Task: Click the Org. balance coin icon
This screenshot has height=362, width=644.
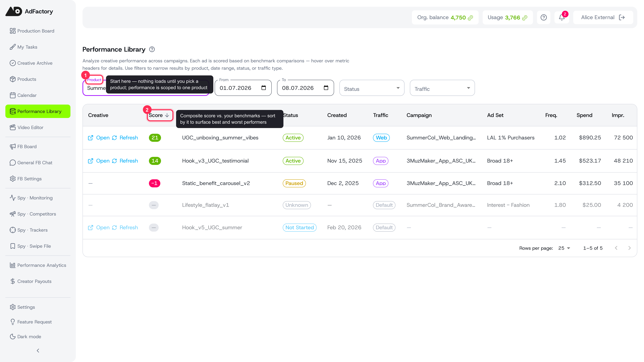Action: click(470, 18)
